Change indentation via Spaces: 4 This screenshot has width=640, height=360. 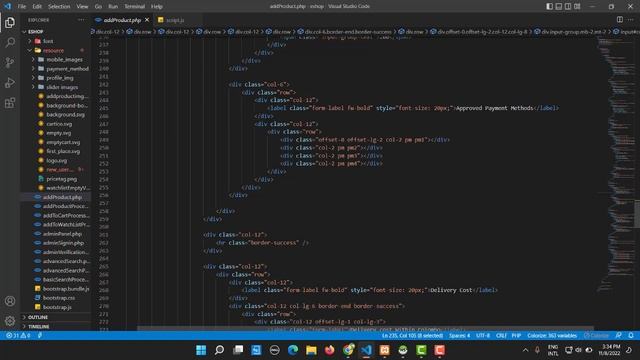pyautogui.click(x=459, y=336)
